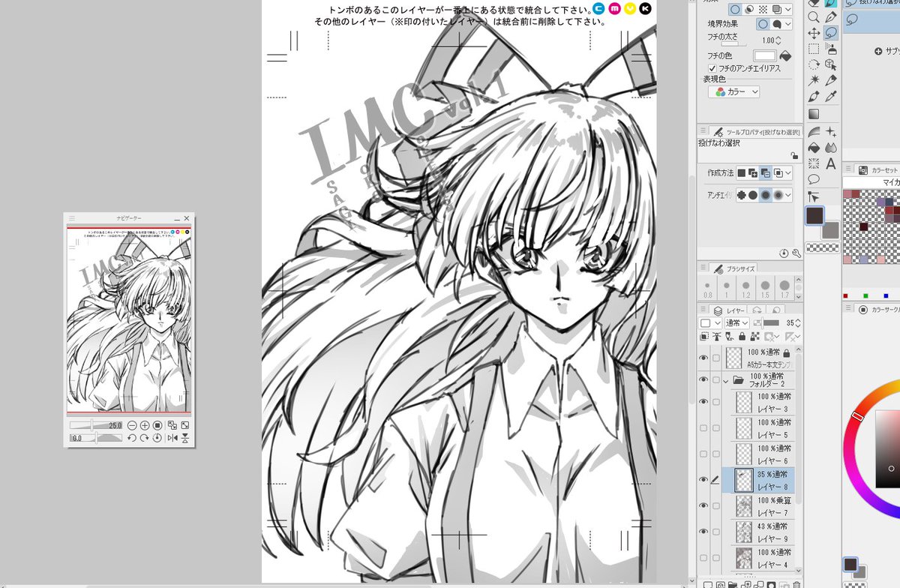Open 作成方法 selection mode dropdown arrow
Viewport: 900px width, 588px height.
pyautogui.click(x=788, y=172)
